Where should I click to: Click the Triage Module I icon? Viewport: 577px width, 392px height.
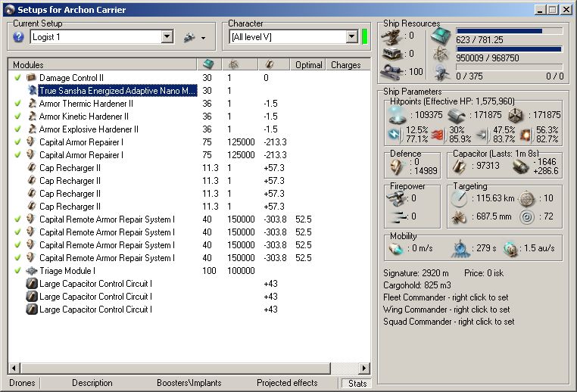click(31, 271)
